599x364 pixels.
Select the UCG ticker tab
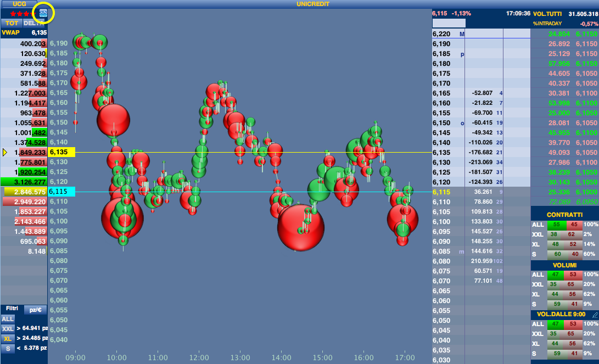coord(19,4)
